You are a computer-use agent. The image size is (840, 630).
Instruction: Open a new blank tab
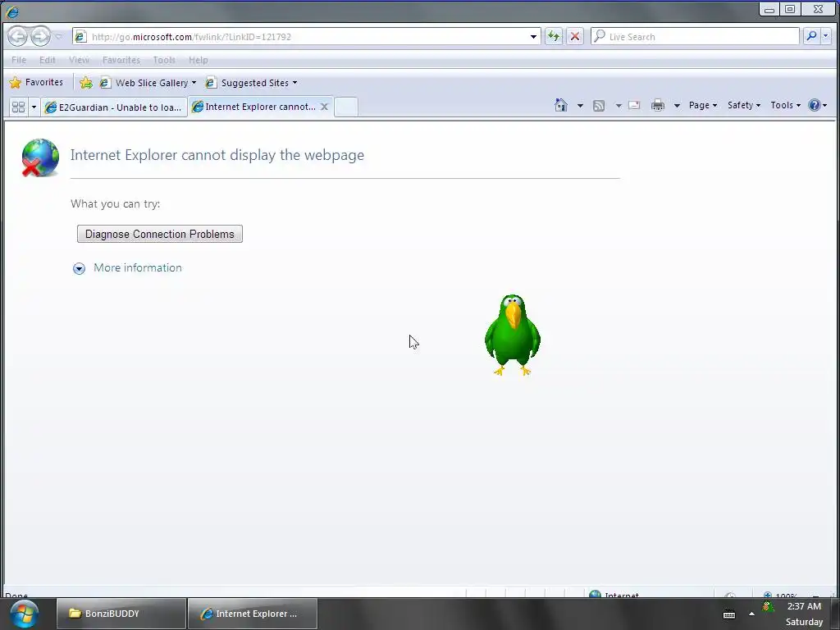tap(346, 107)
